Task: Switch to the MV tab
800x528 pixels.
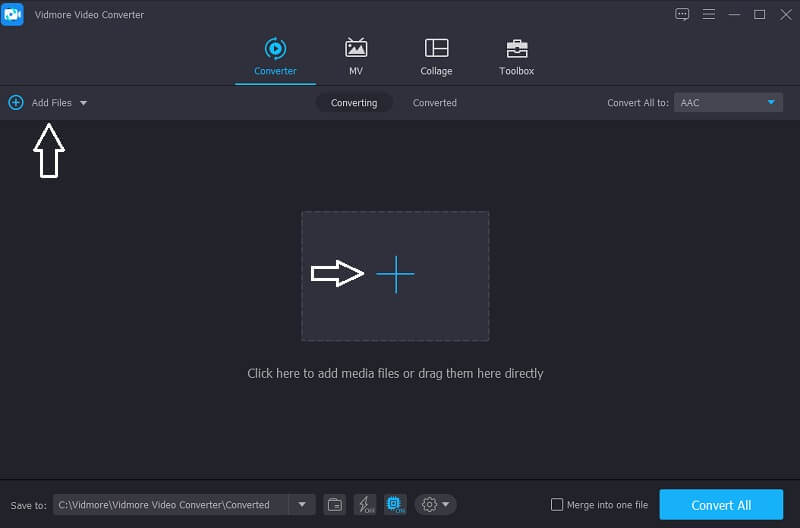Action: 356,56
